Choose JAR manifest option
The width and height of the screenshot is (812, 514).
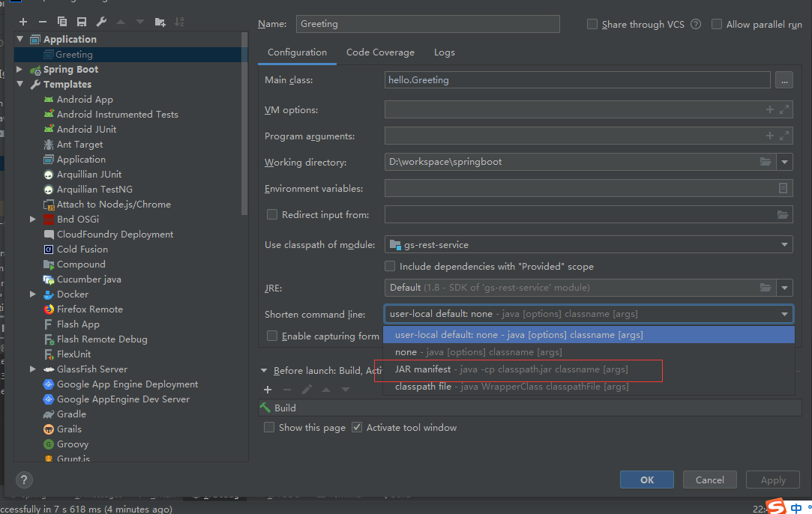pos(589,369)
